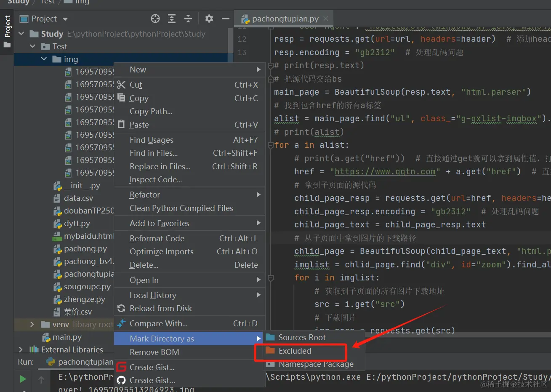Choose Inspect Code... menu entry

click(x=189, y=179)
